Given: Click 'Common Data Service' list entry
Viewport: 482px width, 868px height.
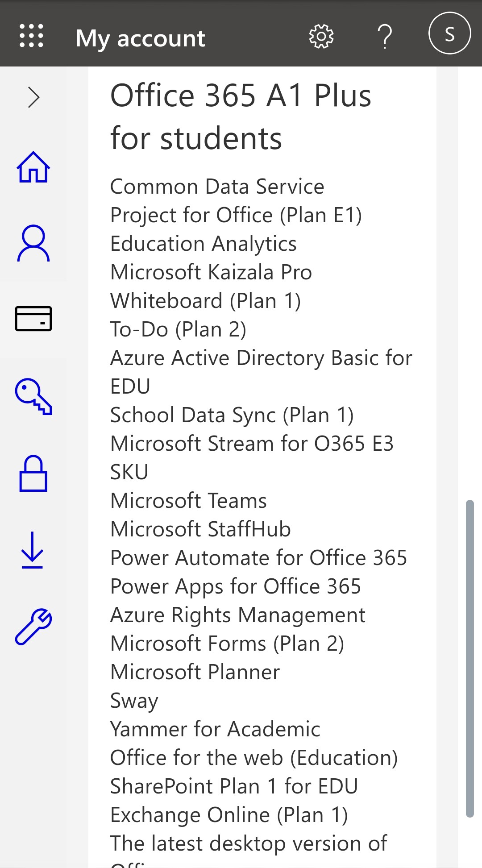Looking at the screenshot, I should point(217,187).
